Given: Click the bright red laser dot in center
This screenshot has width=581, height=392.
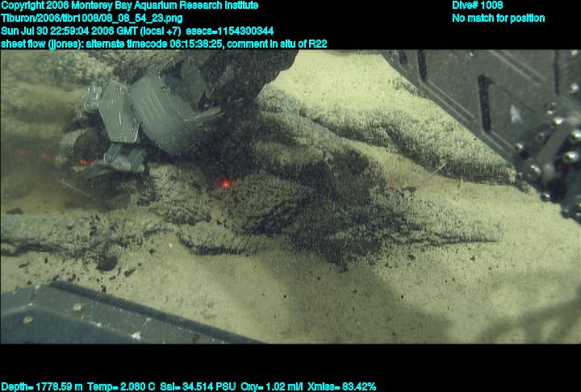Looking at the screenshot, I should [225, 184].
